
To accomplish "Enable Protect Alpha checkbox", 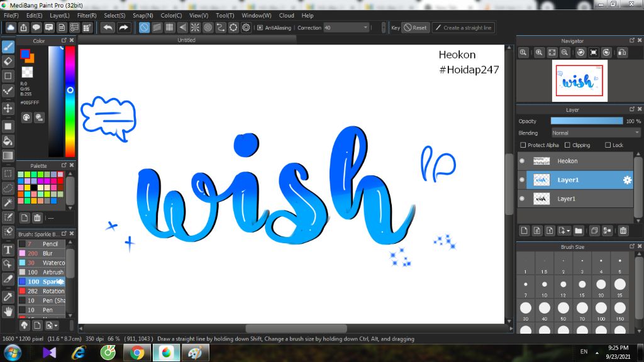I will (x=523, y=145).
